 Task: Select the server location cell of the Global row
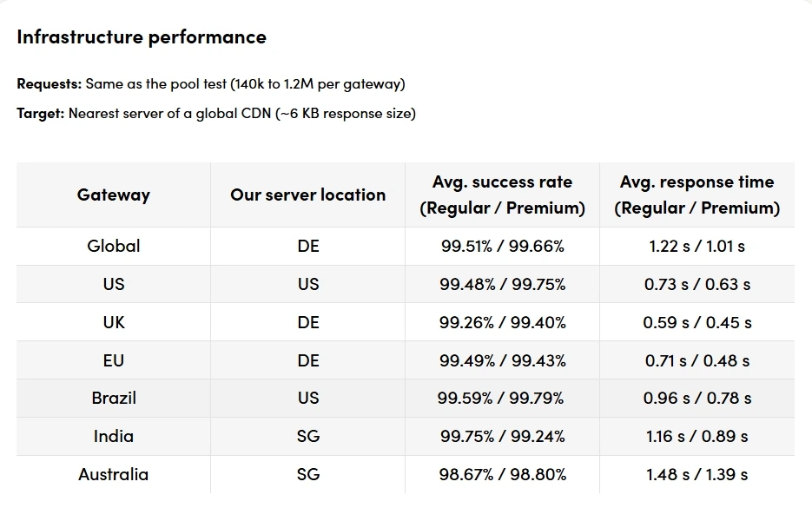(307, 246)
